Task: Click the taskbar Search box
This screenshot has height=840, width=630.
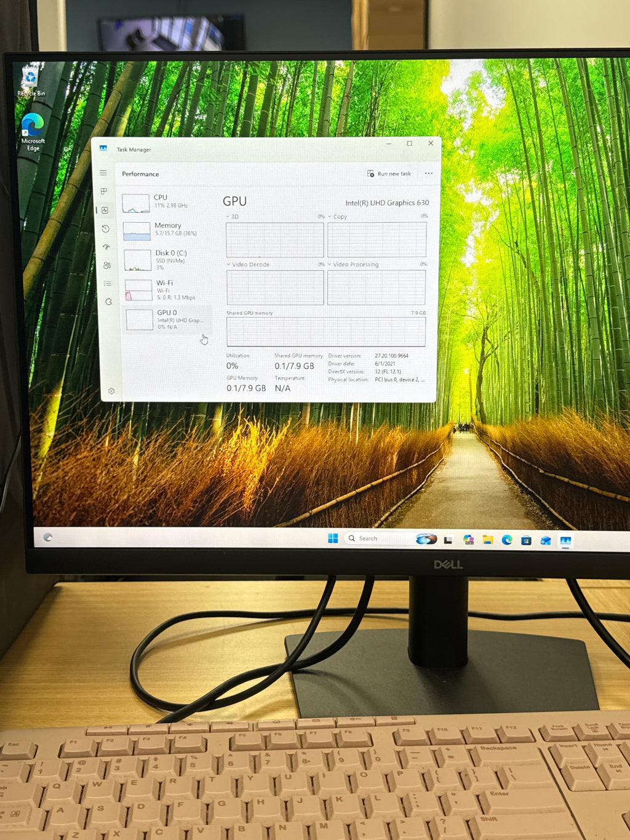Action: coord(391,538)
